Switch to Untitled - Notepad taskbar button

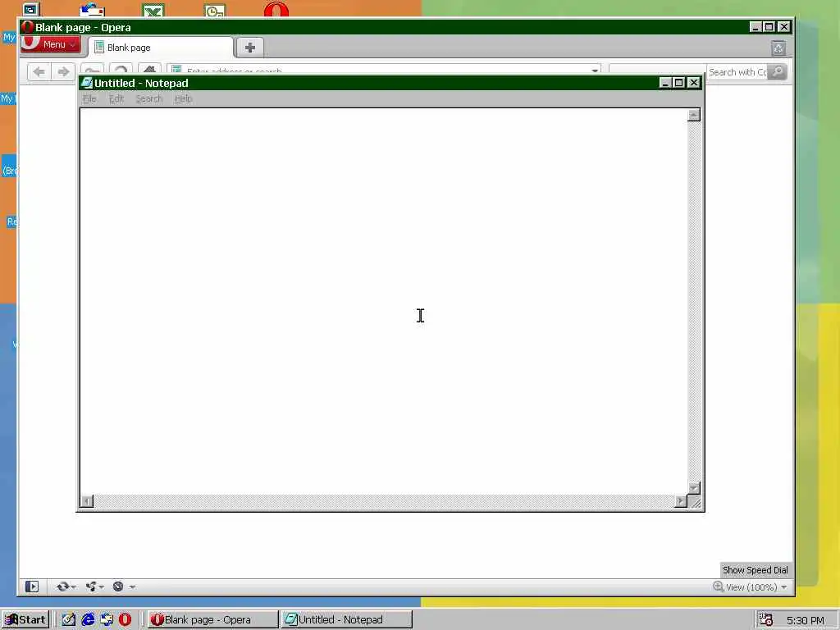tap(347, 620)
